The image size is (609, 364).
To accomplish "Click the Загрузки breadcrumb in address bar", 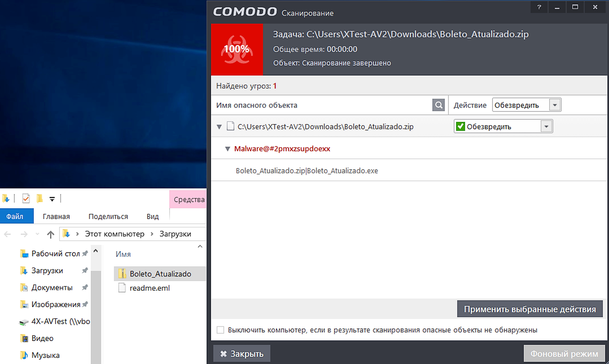I will click(x=175, y=234).
